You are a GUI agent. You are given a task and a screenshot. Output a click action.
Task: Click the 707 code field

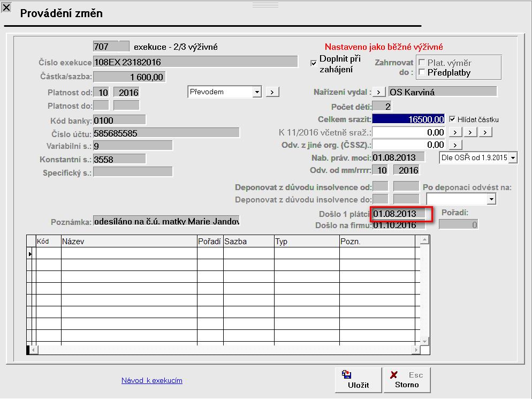pyautogui.click(x=111, y=47)
